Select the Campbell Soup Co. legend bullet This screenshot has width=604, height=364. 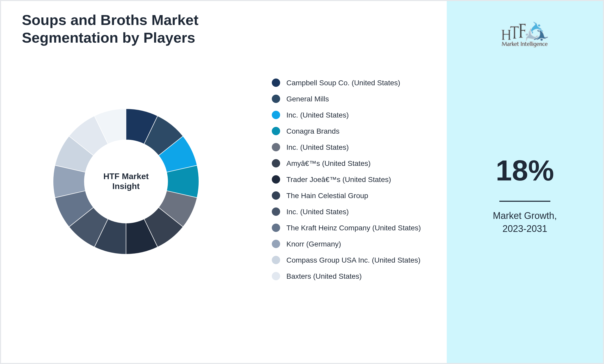(x=276, y=83)
